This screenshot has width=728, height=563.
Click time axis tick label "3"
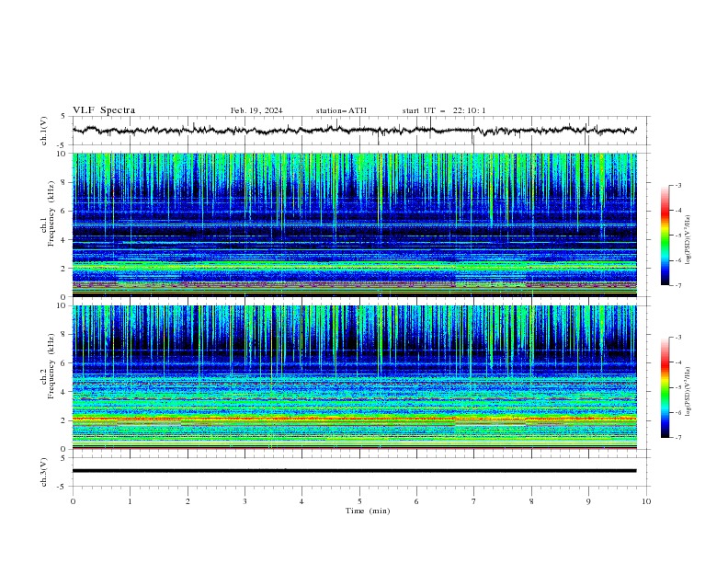pos(245,501)
